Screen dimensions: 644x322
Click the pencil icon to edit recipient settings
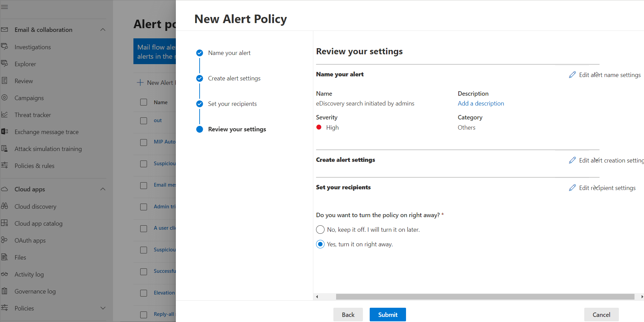[573, 188]
